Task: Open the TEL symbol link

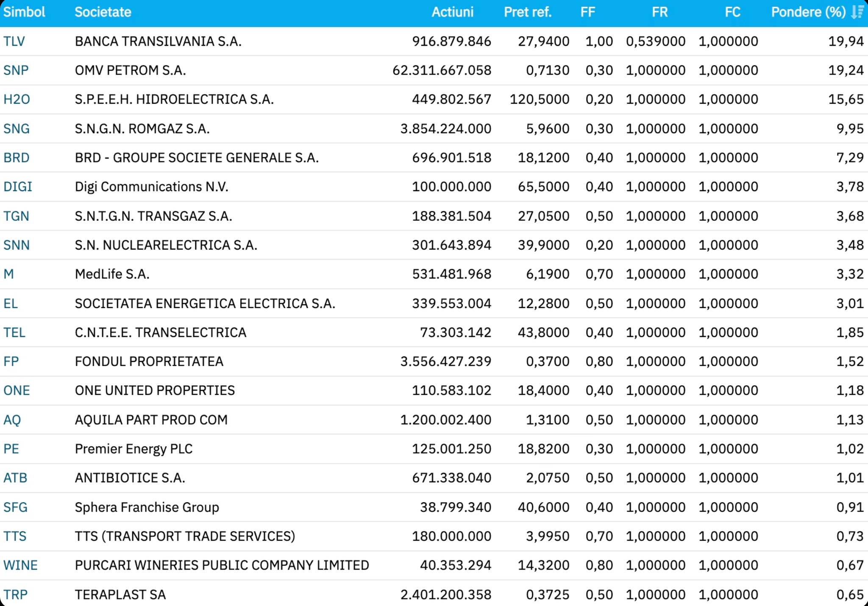Action: (x=14, y=333)
